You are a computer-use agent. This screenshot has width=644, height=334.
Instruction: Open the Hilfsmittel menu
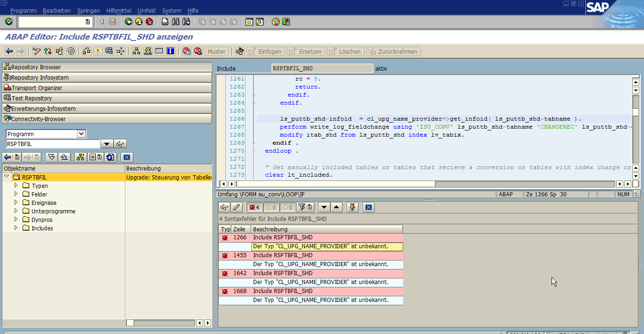[x=119, y=10]
